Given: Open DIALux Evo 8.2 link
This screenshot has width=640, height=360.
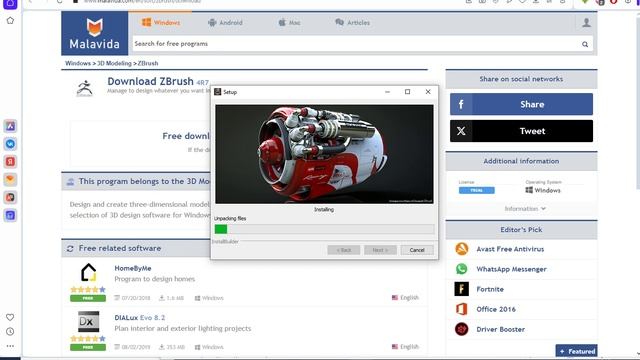Looking at the screenshot, I should (x=140, y=318).
